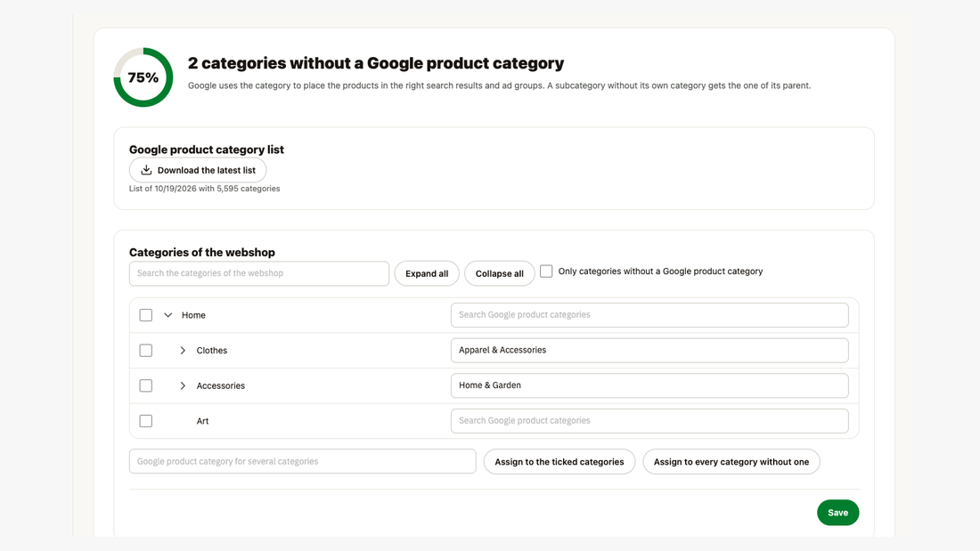Viewport: 980px width, 551px height.
Task: Select the Art tree label
Action: 202,421
